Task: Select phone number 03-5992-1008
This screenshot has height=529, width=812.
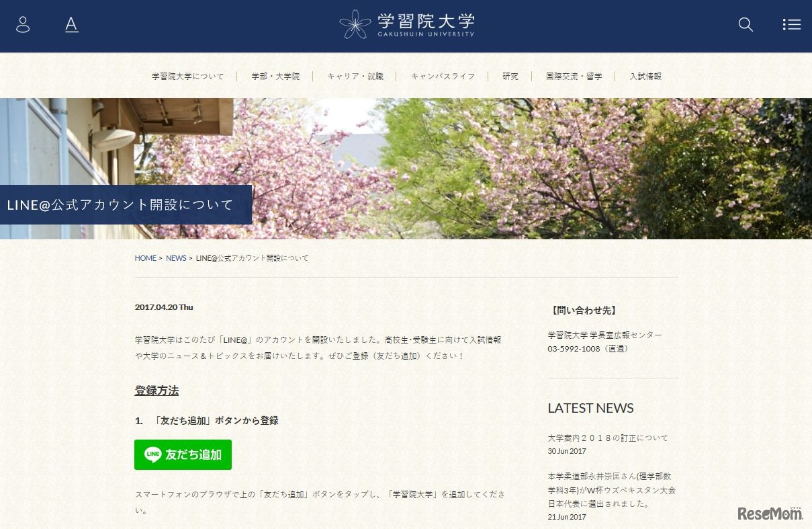Action: pos(574,349)
